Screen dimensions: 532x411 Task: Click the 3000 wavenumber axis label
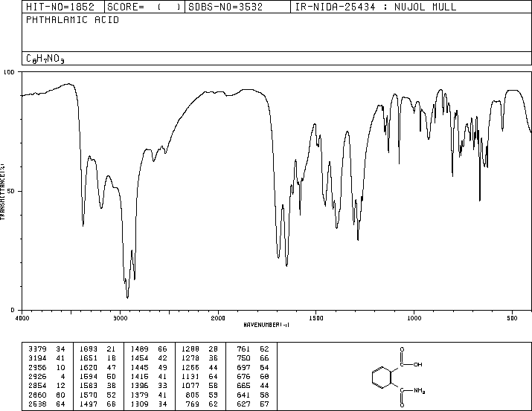120,318
